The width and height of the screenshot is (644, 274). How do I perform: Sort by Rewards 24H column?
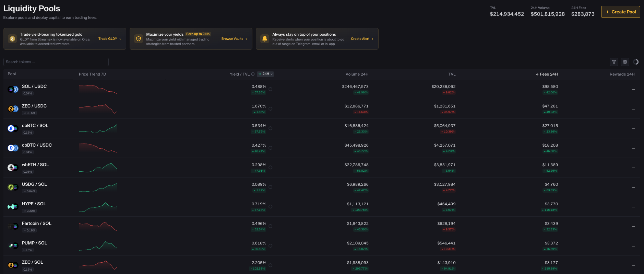[622, 74]
